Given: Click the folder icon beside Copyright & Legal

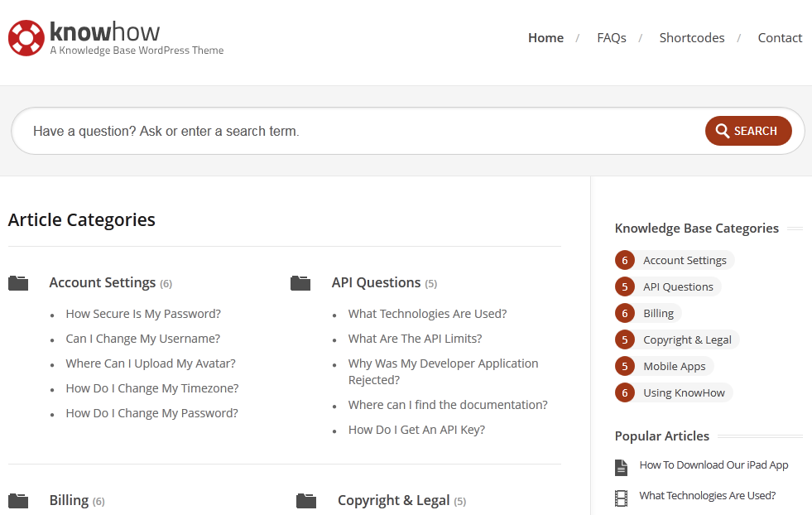Looking at the screenshot, I should click(306, 500).
